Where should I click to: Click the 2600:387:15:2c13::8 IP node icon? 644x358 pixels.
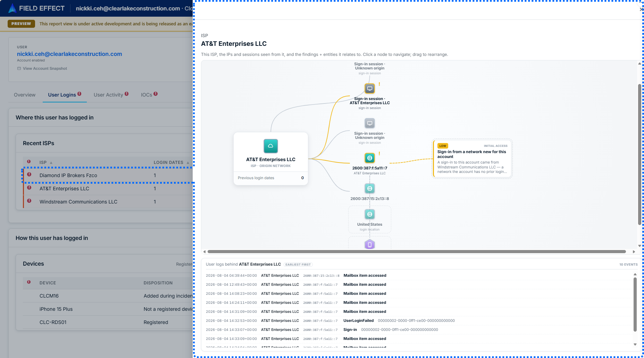point(370,189)
